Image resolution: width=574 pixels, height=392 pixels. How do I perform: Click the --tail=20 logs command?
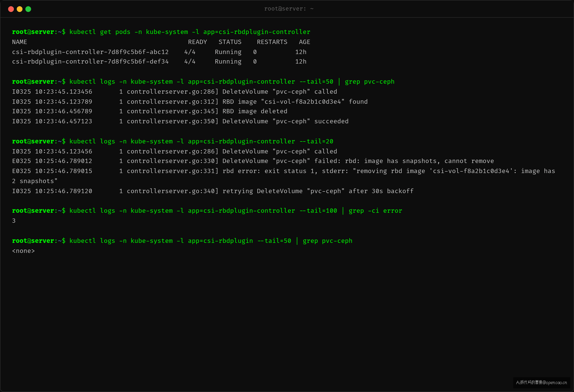coord(173,142)
